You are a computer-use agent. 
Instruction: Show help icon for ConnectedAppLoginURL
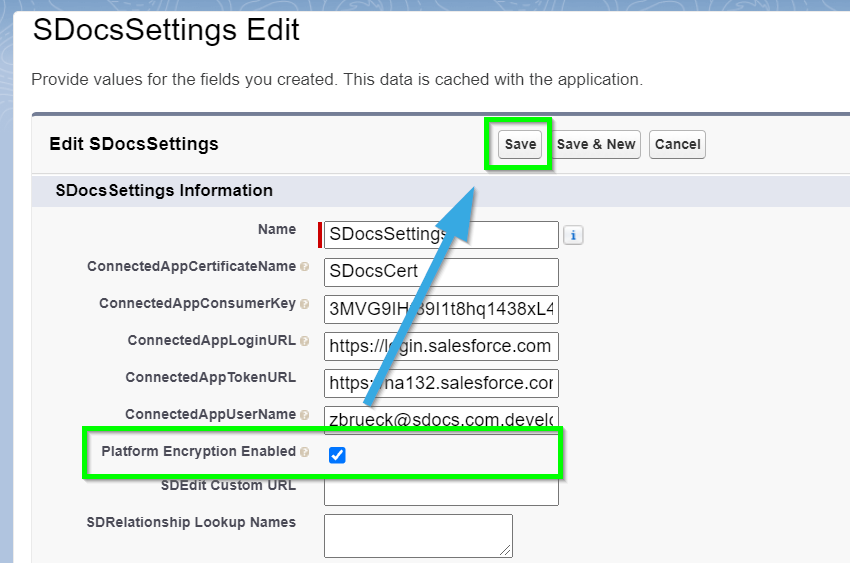[305, 341]
